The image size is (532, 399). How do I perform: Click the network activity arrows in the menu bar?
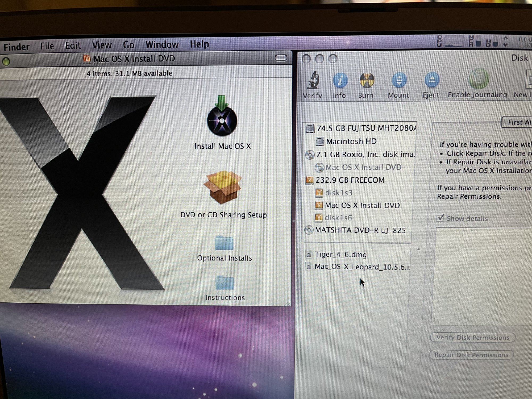point(506,42)
